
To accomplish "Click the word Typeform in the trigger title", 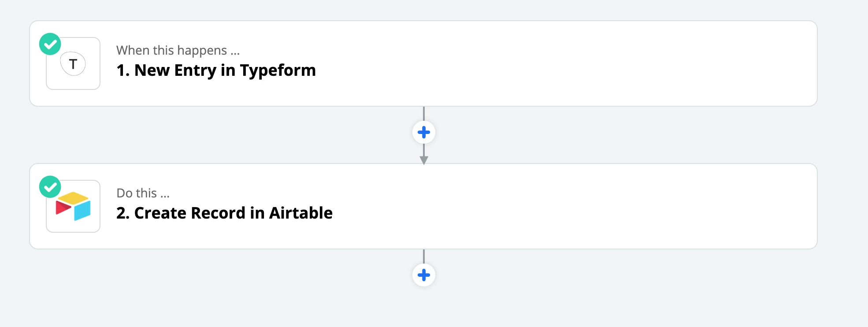I will [x=278, y=71].
